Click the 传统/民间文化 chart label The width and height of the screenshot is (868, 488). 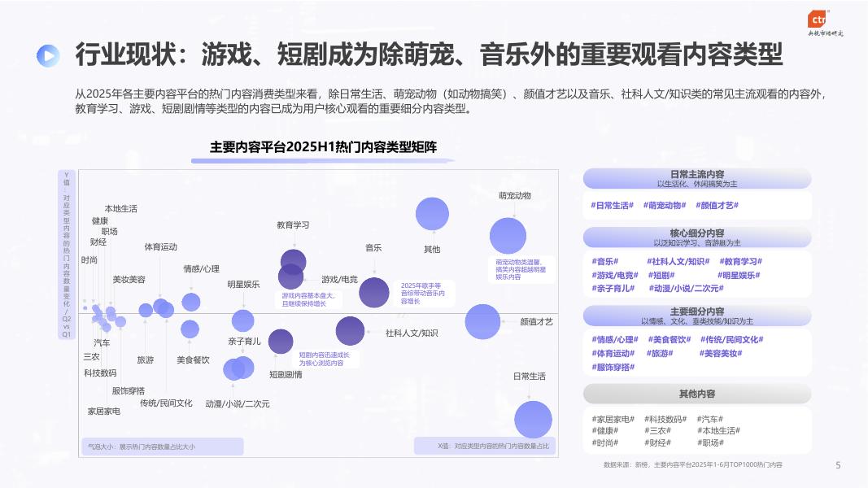[x=166, y=403]
